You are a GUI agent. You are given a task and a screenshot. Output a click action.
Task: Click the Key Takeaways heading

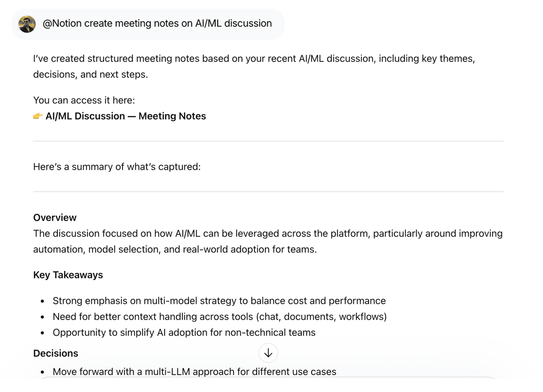(x=68, y=275)
